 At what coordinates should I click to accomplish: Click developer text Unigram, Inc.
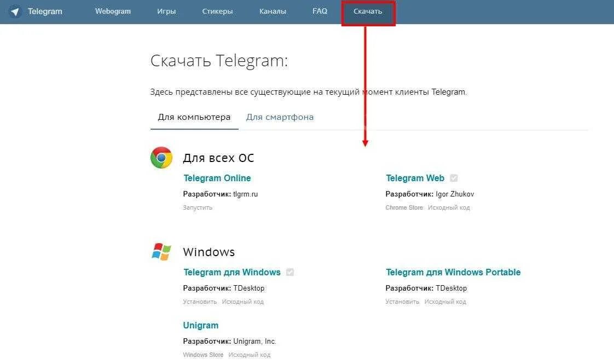254,341
